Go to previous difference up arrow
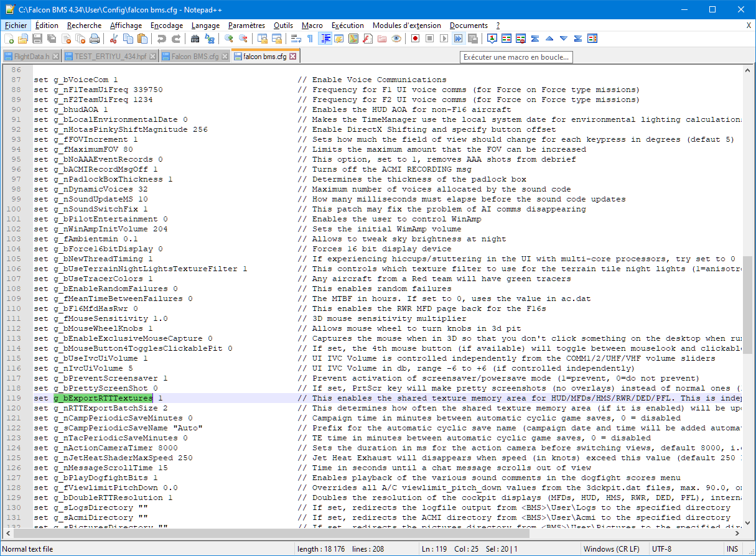756x556 pixels. coord(549,39)
